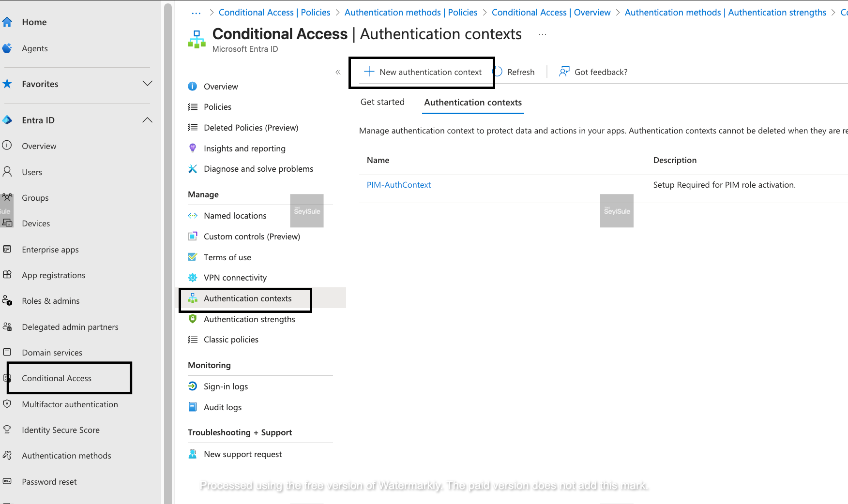Open more options ellipsis beside page title
The image size is (848, 504).
[x=542, y=34]
